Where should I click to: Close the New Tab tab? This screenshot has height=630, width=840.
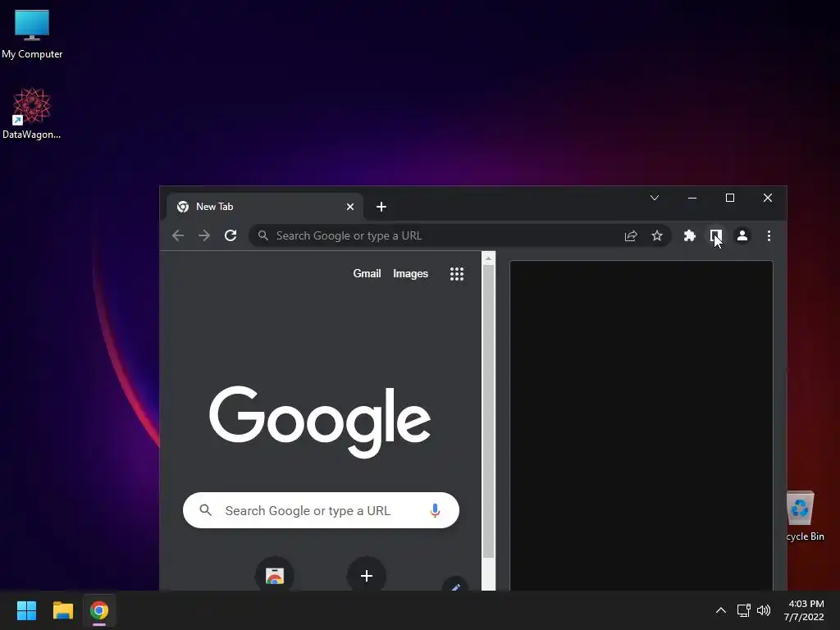pyautogui.click(x=349, y=207)
